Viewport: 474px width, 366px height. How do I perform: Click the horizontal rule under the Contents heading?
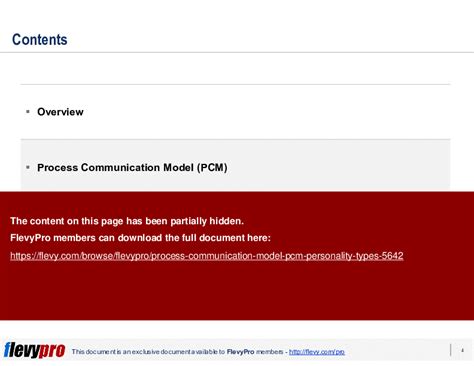click(237, 52)
